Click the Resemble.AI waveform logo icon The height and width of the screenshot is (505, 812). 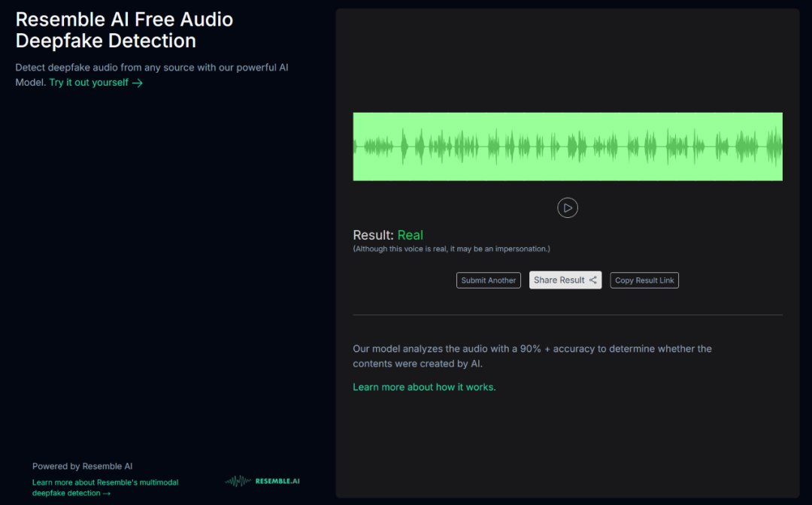[x=238, y=481]
